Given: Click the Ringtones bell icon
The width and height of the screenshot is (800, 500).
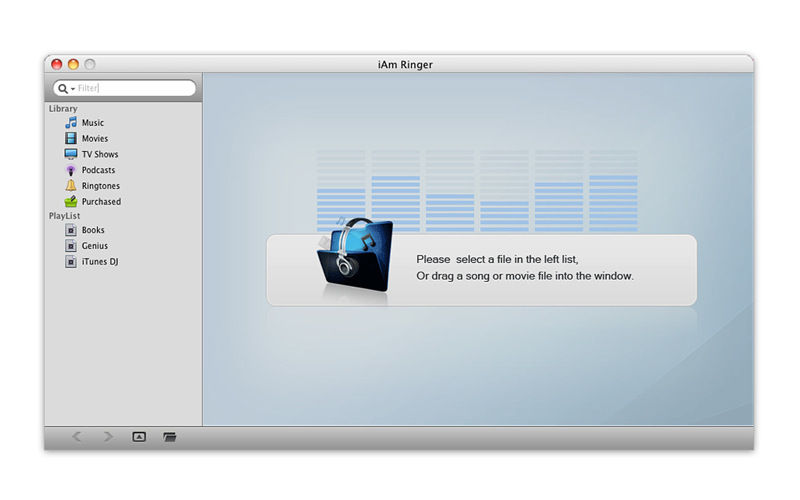Looking at the screenshot, I should pos(71,186).
